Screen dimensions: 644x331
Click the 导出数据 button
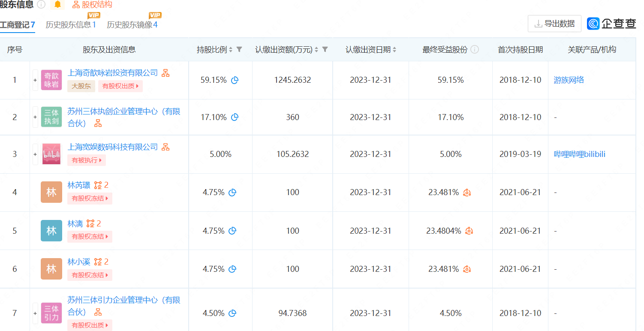(554, 24)
